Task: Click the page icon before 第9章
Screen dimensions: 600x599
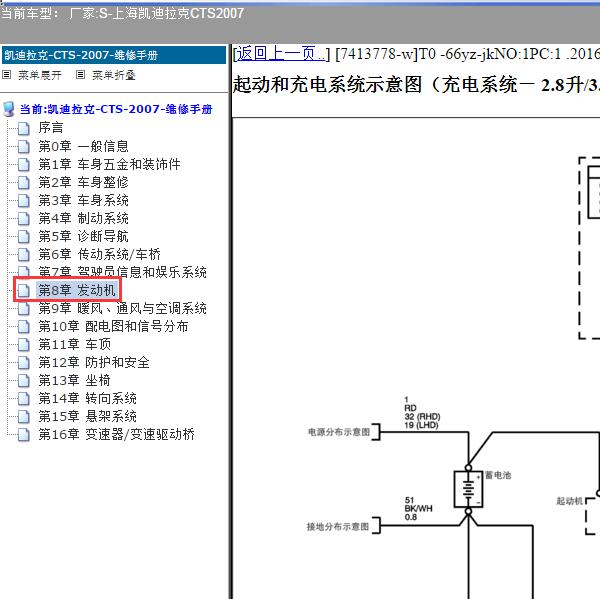Action: click(x=24, y=308)
